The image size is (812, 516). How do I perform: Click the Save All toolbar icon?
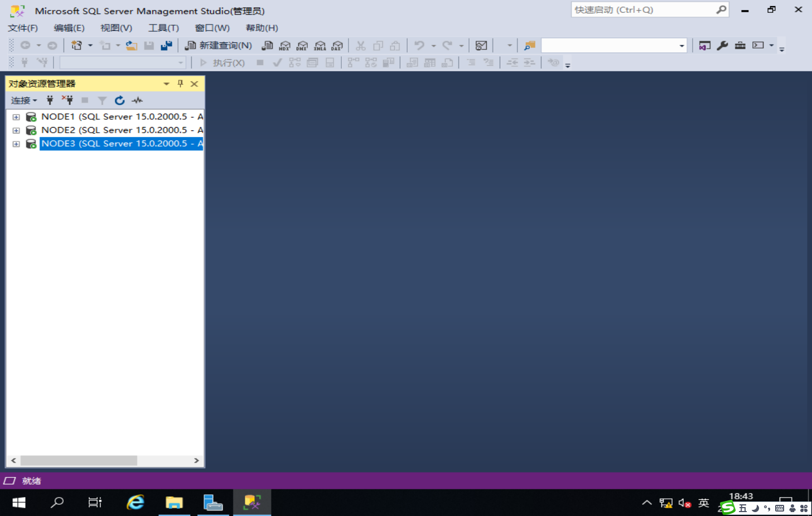(166, 46)
